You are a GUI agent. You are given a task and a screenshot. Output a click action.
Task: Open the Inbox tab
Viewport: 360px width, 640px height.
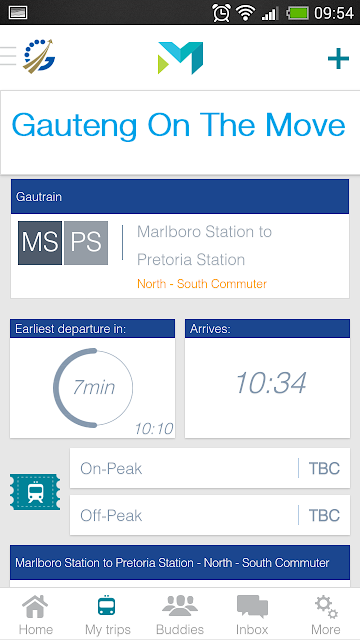point(252,615)
